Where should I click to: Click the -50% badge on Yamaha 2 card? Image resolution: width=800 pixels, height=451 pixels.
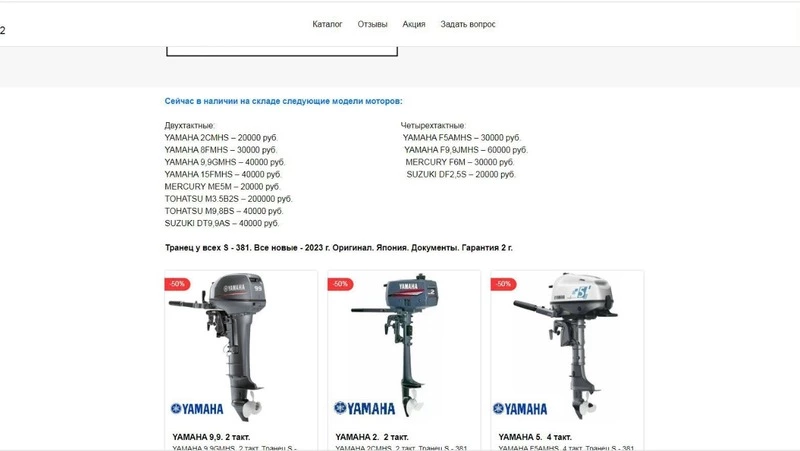point(340,284)
